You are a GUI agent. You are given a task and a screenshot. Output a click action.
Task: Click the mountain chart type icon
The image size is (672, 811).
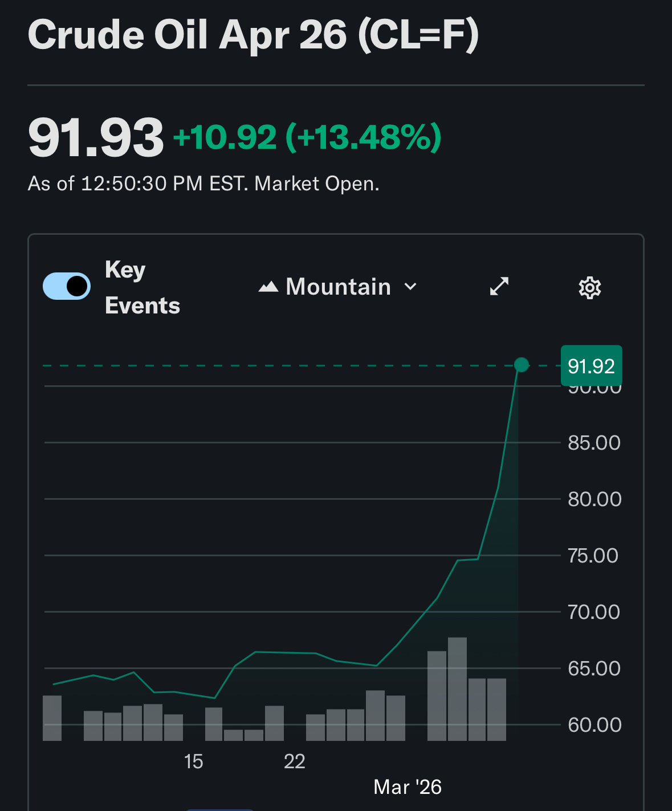268,287
